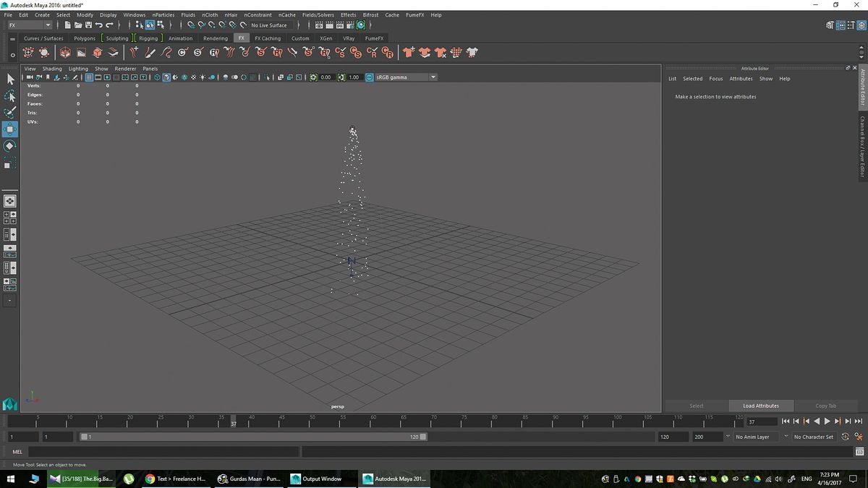Click the Render View icon in the status line

point(318,25)
